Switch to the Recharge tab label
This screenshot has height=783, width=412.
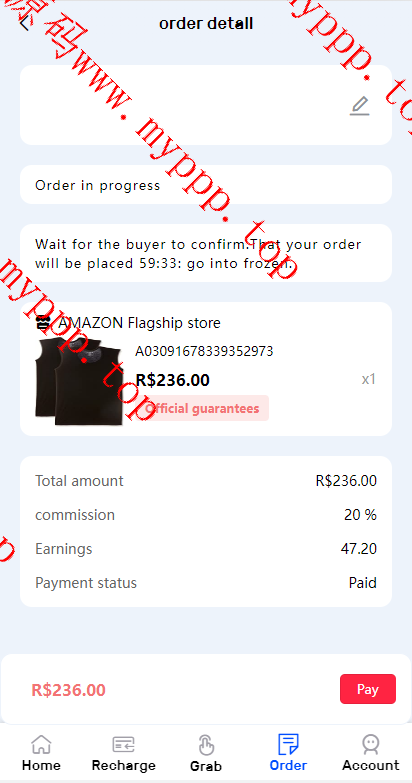pyautogui.click(x=123, y=765)
